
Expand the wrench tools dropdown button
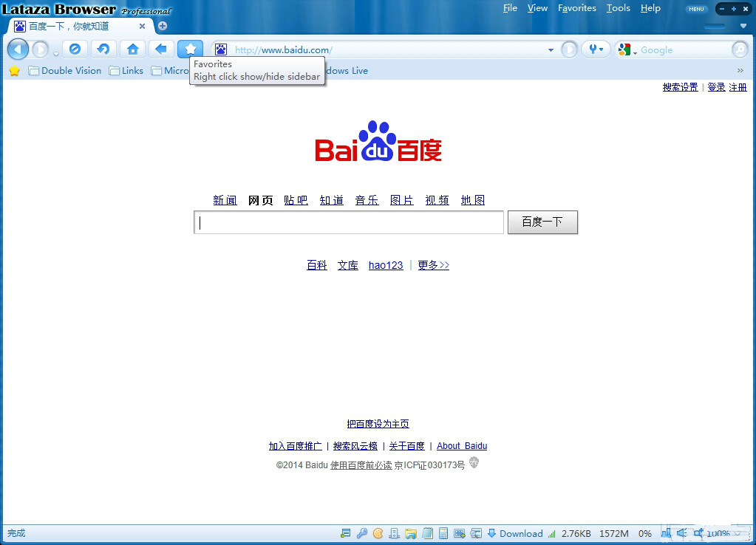pos(596,49)
